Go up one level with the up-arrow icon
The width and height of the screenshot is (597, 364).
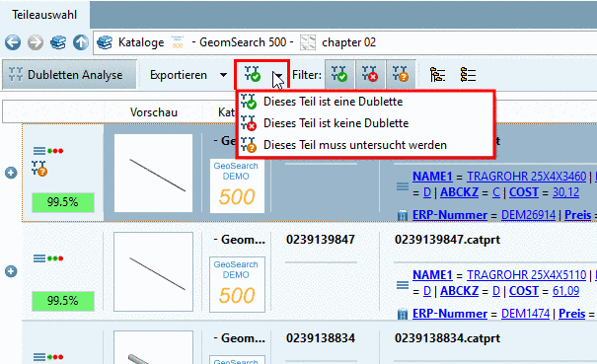pos(81,42)
